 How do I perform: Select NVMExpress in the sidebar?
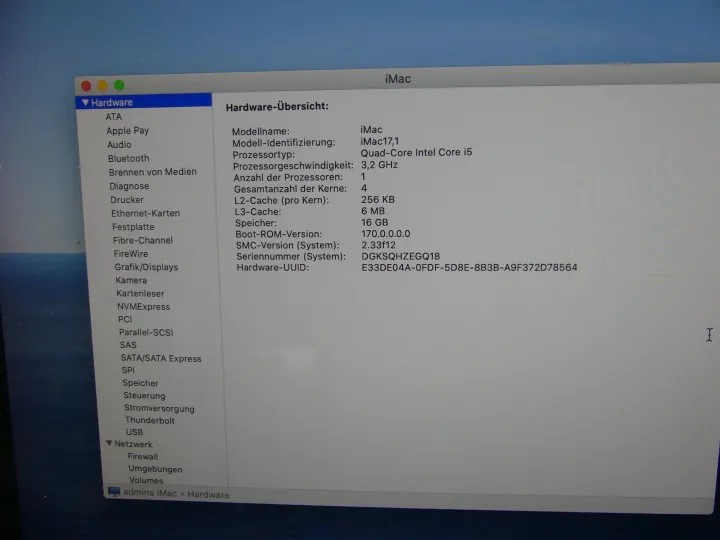pyautogui.click(x=143, y=307)
